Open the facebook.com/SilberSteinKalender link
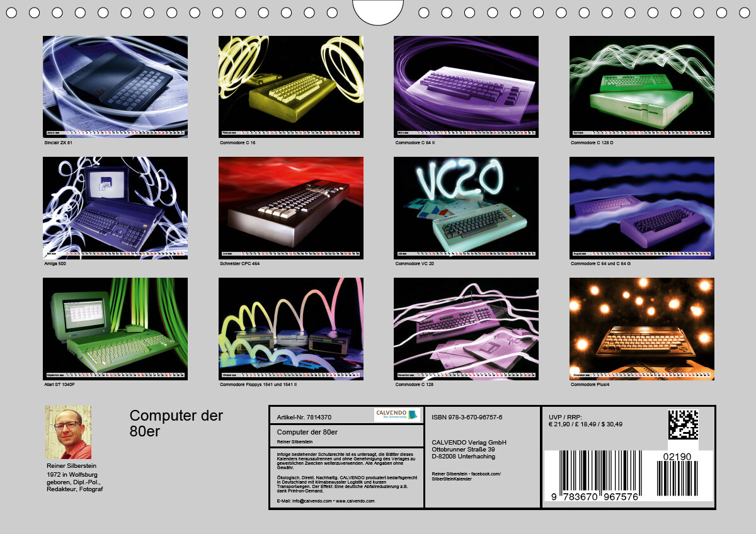The height and width of the screenshot is (534, 756). (466, 476)
